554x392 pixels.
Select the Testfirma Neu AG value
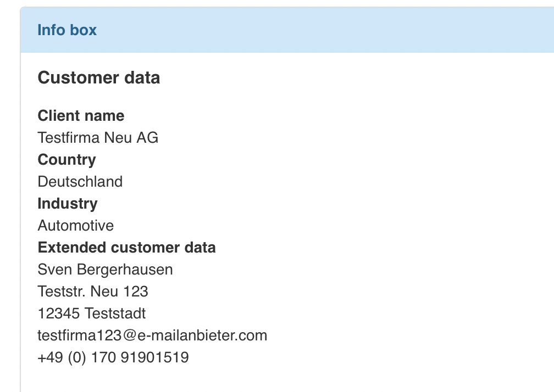tap(98, 137)
